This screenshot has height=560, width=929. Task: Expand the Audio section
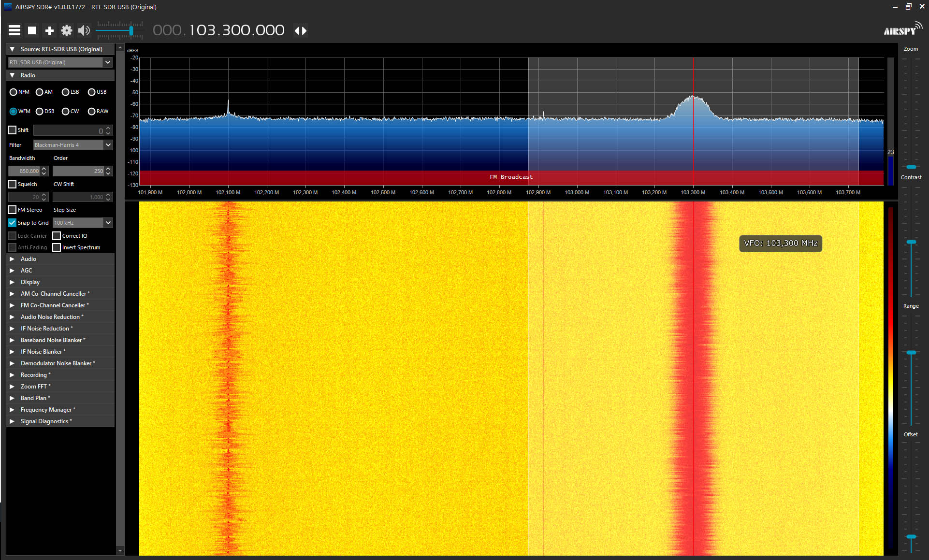(60, 259)
